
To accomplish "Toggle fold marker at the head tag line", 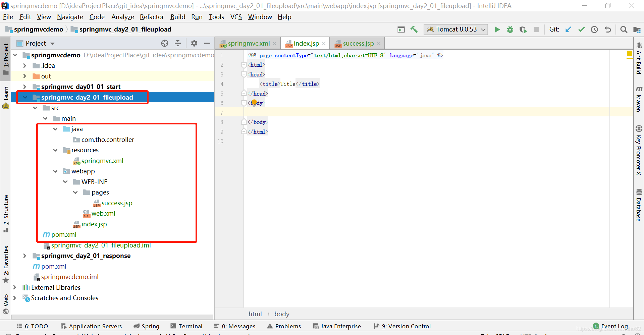I will 244,74.
